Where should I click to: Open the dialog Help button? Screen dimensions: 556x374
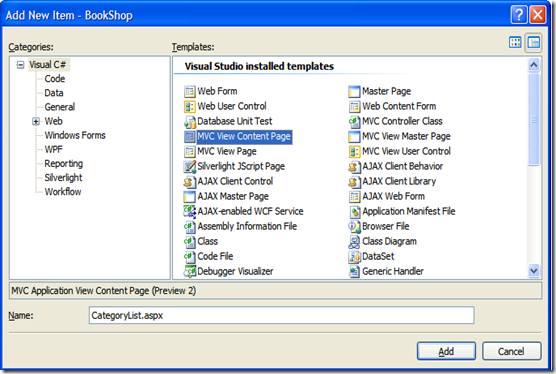[519, 15]
